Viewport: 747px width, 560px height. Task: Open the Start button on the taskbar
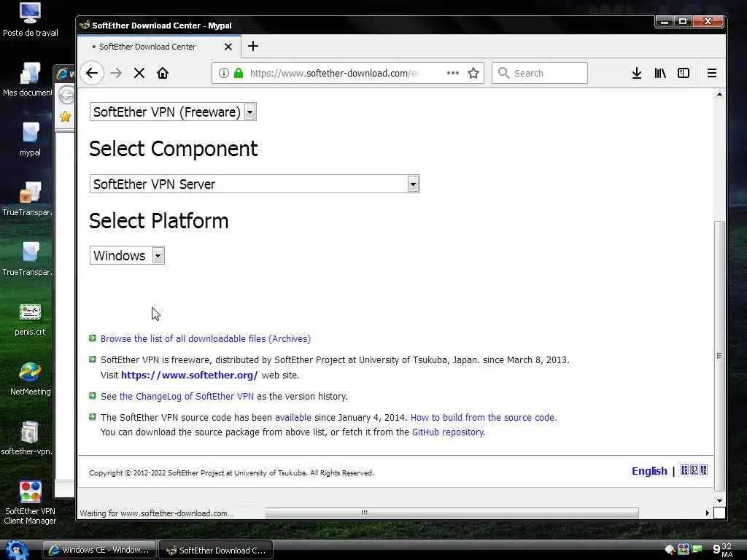click(x=18, y=550)
